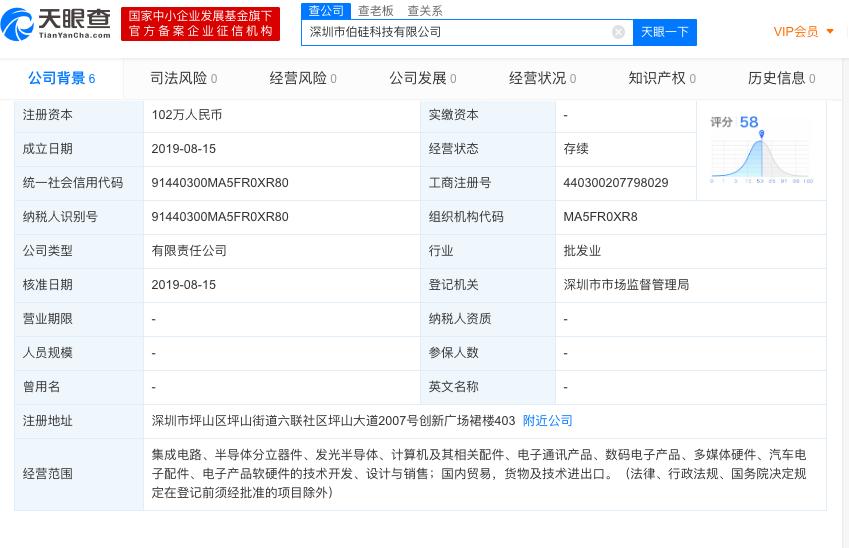849x548 pixels.
Task: Switch to the 查关系 search tab
Action: 425,11
